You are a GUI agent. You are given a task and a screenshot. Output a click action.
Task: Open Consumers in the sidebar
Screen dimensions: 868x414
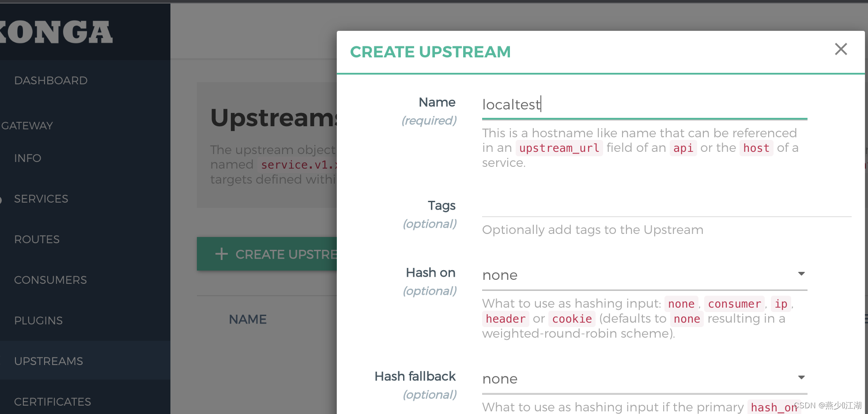[50, 280]
